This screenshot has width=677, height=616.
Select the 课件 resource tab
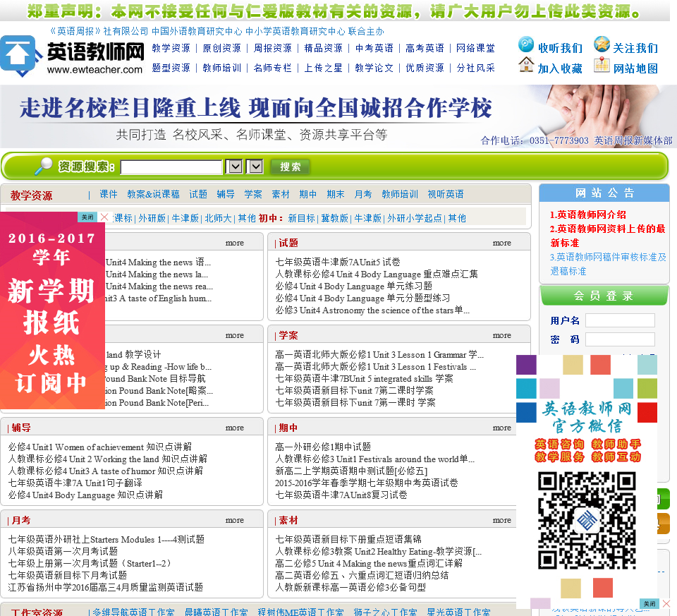109,194
